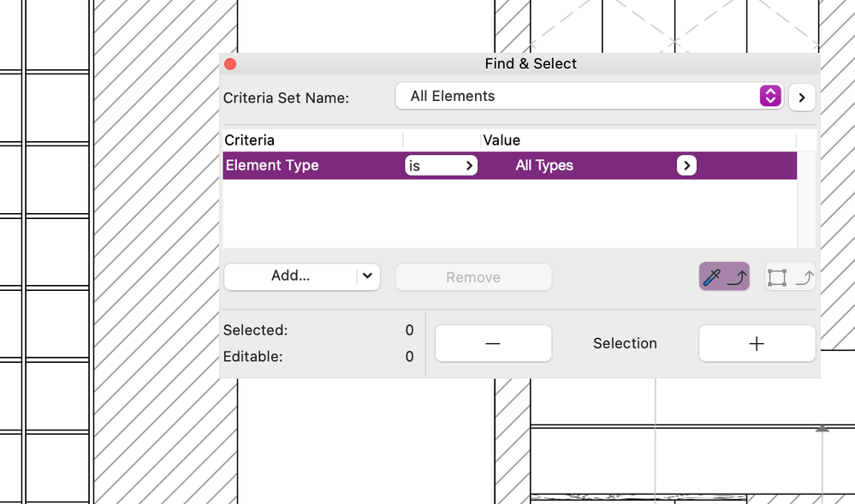Select the Element Type criteria row
855x504 pixels.
[272, 165]
